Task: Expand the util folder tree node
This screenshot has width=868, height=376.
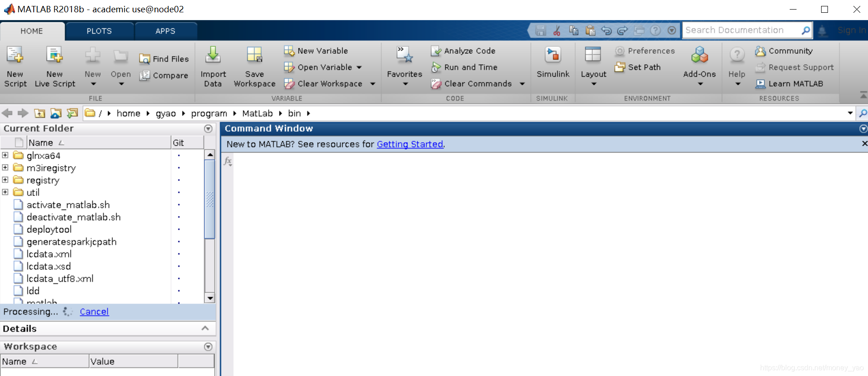Action: pyautogui.click(x=5, y=192)
